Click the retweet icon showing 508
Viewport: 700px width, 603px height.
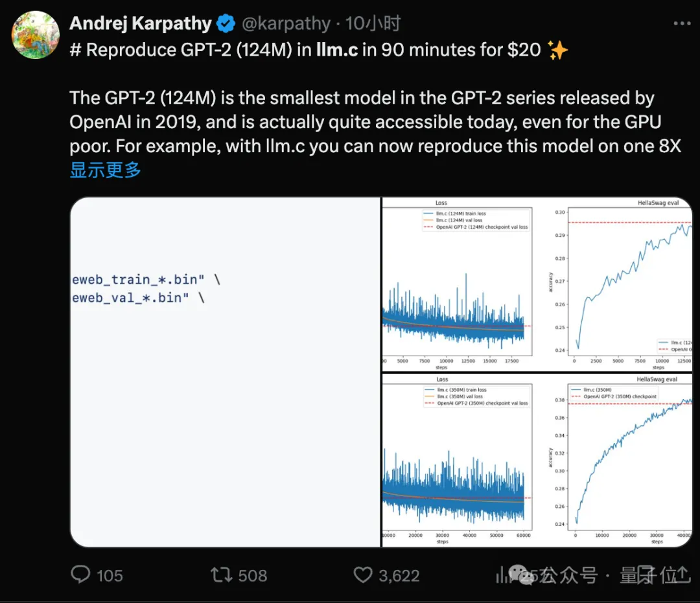[221, 575]
